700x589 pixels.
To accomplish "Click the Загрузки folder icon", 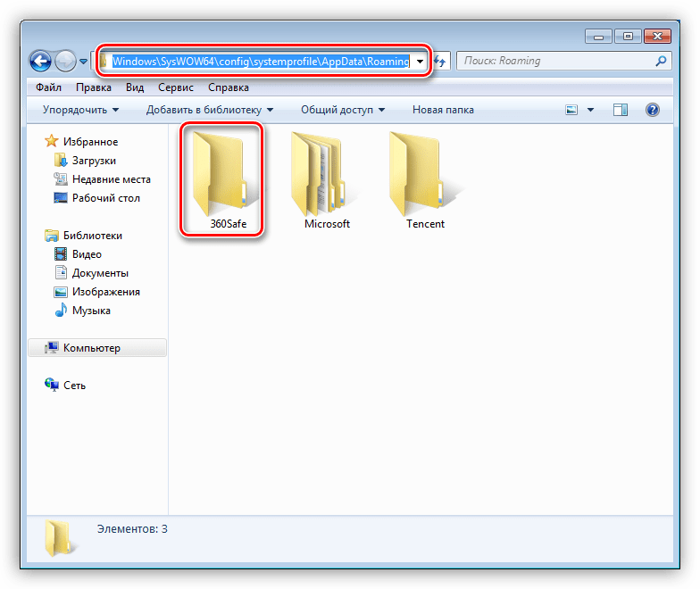I will (x=61, y=161).
